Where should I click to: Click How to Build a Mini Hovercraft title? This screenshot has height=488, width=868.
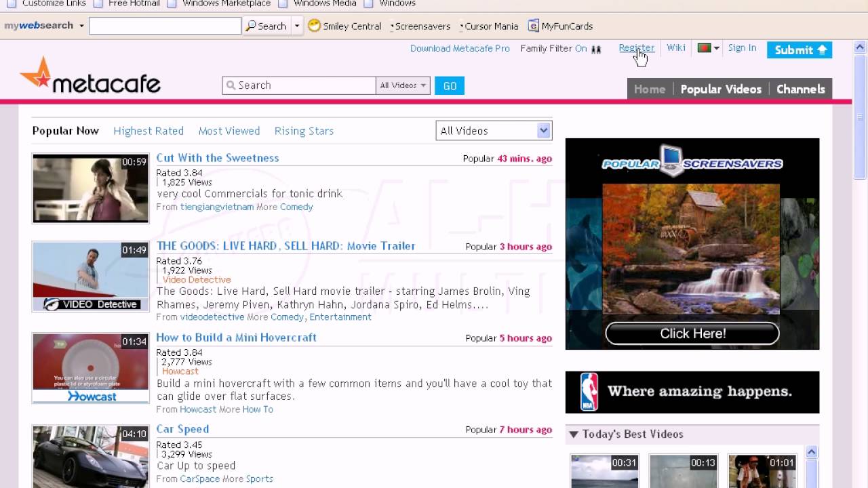click(236, 338)
